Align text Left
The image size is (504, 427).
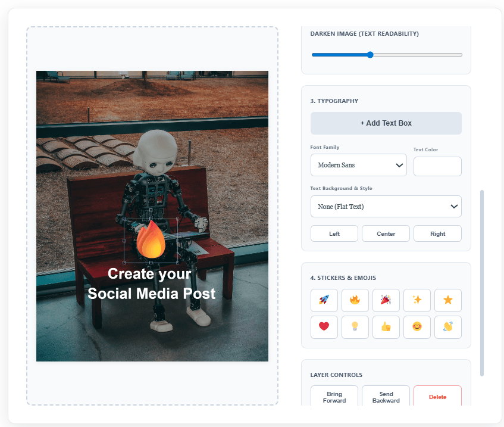pyautogui.click(x=334, y=233)
